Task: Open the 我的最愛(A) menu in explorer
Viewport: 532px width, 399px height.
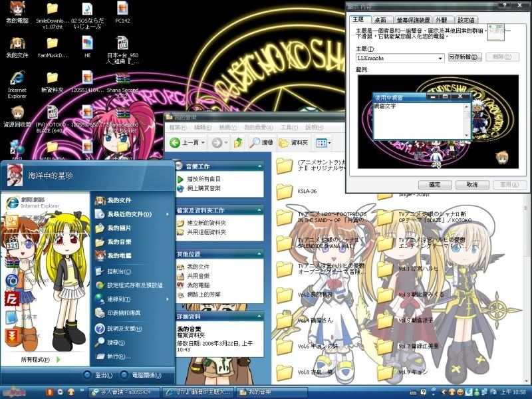Action: click(259, 128)
